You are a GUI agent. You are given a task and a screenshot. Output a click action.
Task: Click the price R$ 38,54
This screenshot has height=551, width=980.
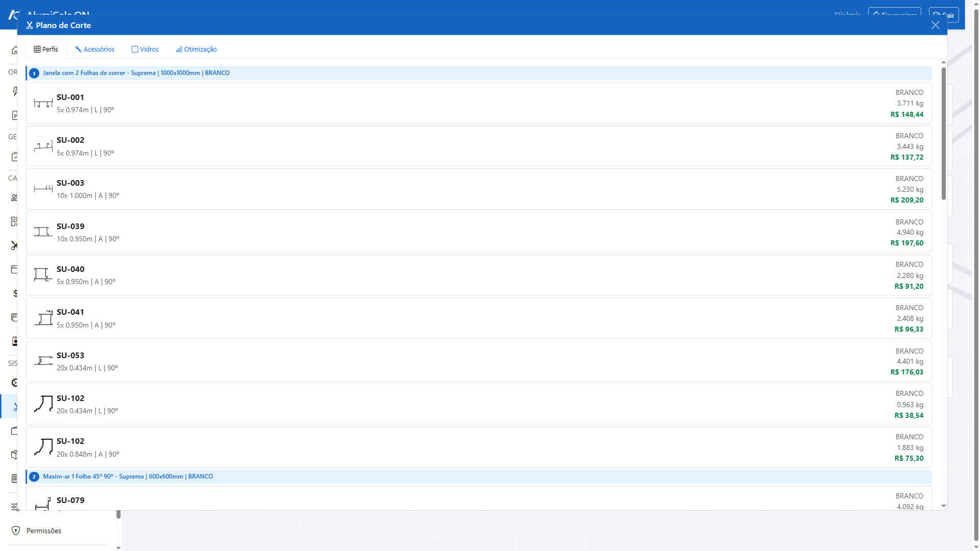[909, 416]
